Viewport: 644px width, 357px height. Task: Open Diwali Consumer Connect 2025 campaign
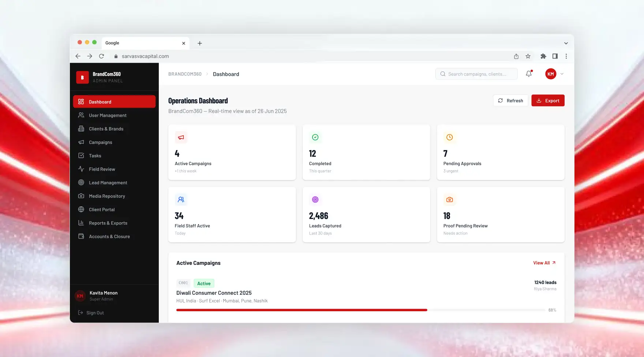tap(214, 293)
